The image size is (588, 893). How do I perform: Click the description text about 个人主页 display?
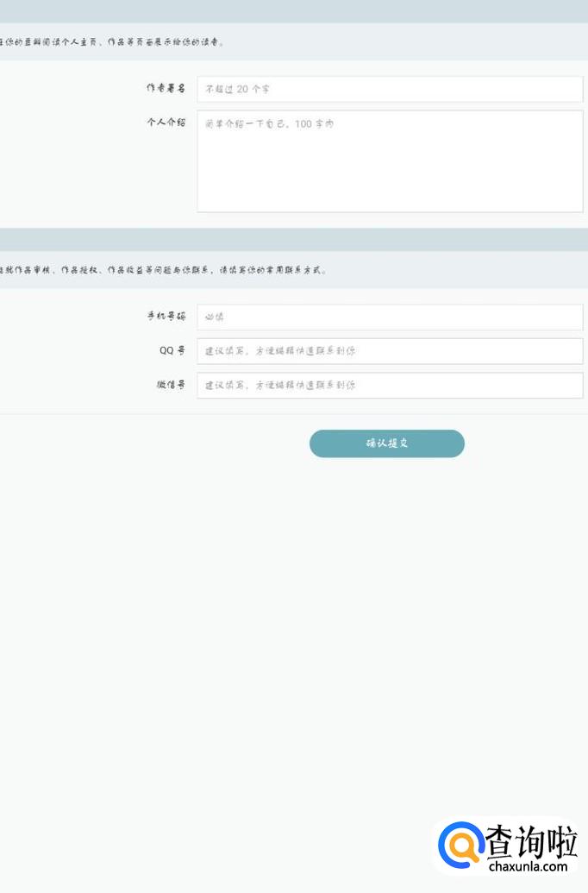click(112, 41)
